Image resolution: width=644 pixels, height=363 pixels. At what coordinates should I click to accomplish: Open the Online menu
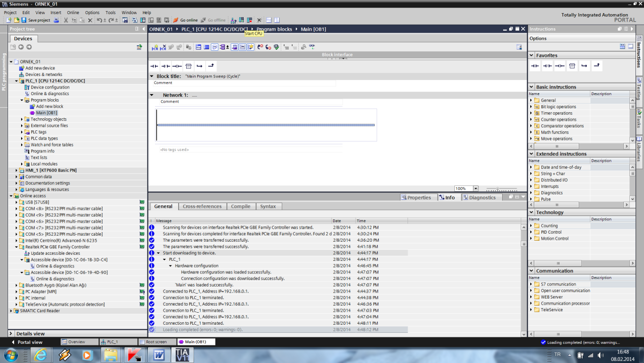(73, 13)
